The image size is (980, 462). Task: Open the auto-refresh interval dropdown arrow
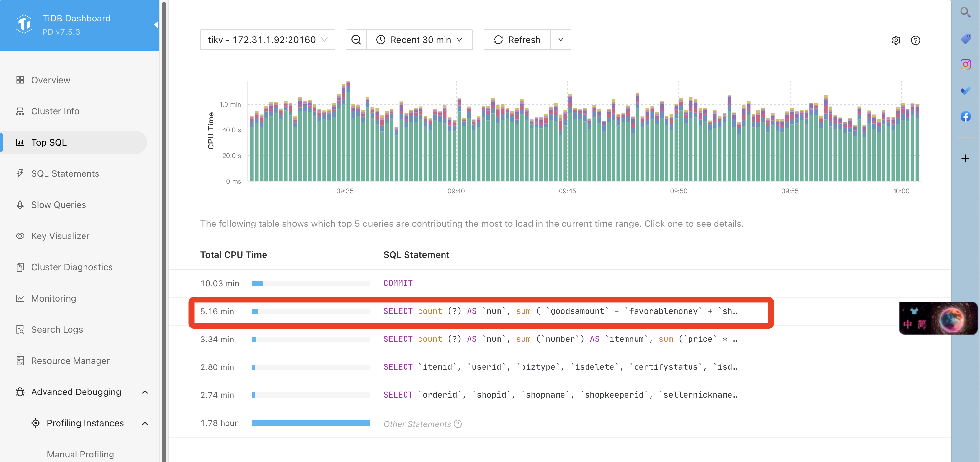[561, 40]
